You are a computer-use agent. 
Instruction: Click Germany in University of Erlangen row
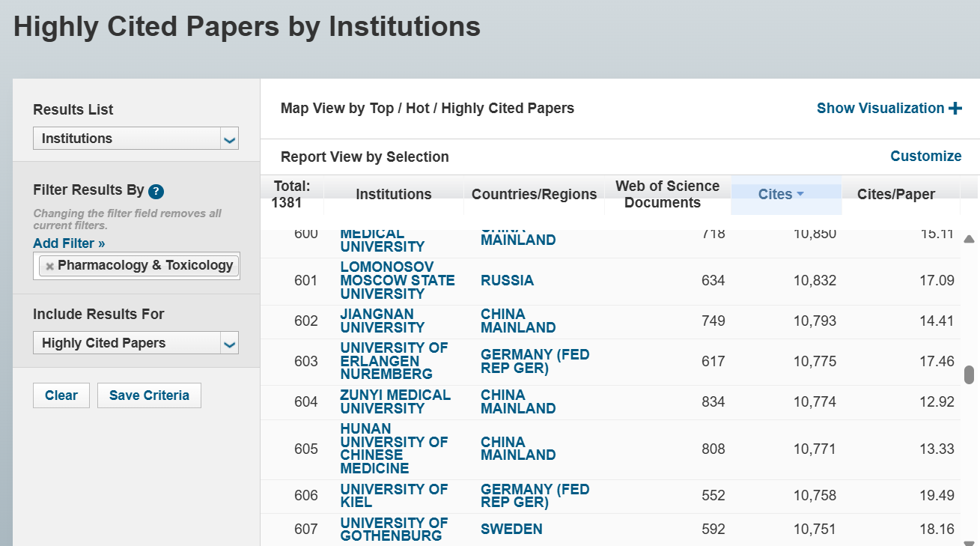(x=535, y=361)
